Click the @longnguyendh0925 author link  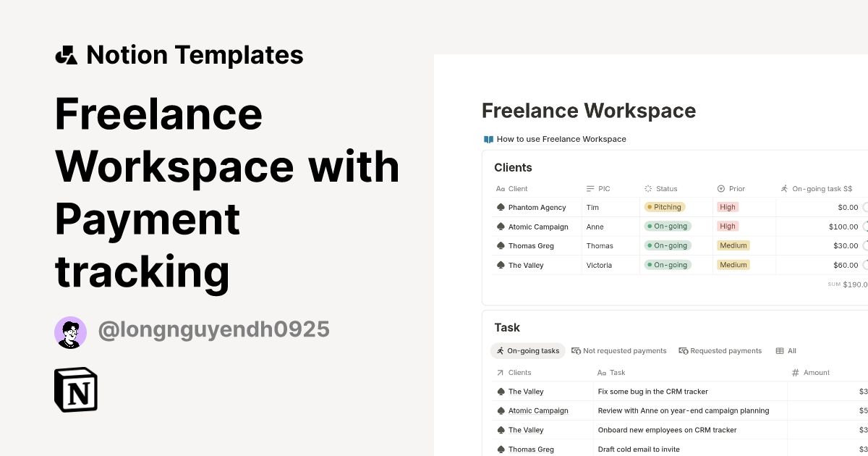[x=213, y=329]
